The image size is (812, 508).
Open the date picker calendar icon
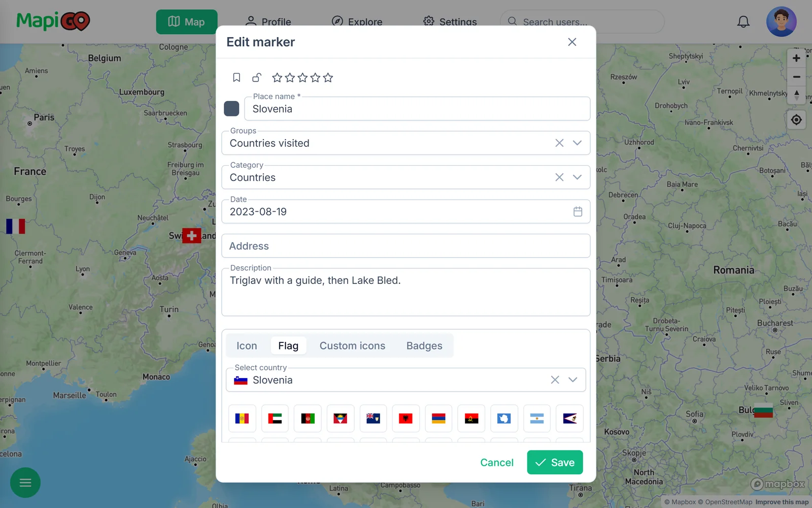pyautogui.click(x=578, y=211)
